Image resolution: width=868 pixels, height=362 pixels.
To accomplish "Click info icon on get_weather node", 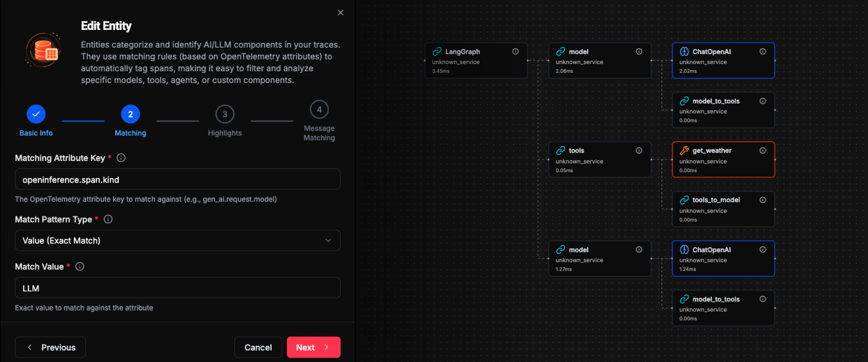I will pyautogui.click(x=763, y=150).
